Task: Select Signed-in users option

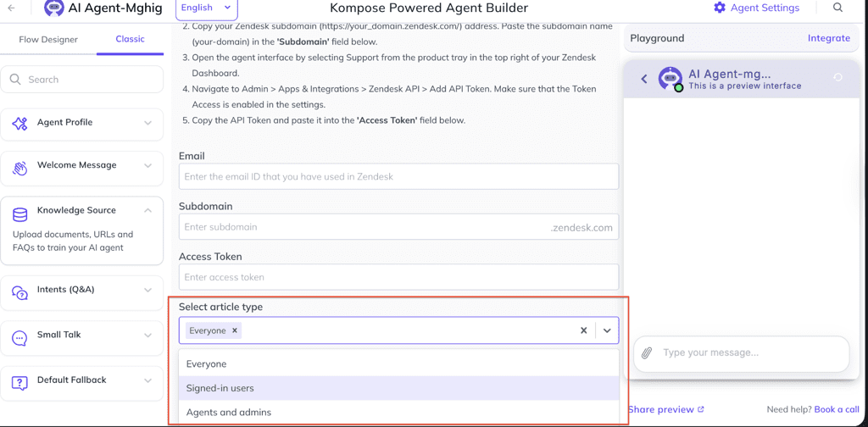Action: (398, 388)
